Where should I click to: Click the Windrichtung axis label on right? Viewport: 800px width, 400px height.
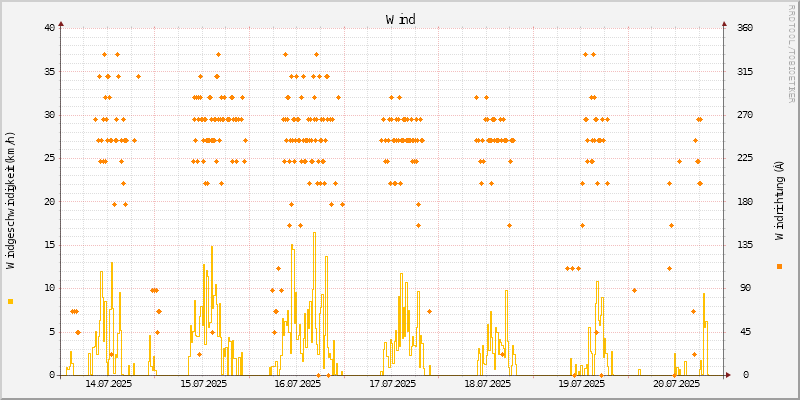tap(779, 200)
